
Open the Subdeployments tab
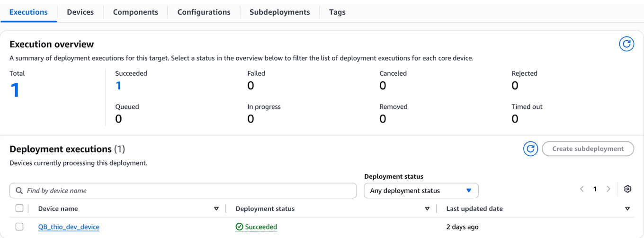click(x=279, y=12)
